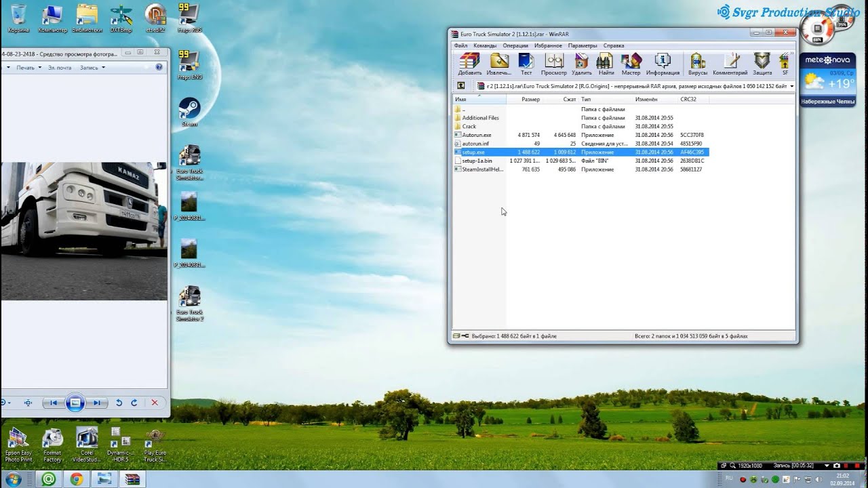Viewport: 868px width, 488px height.
Task: Click the KAMAZ truck photo in viewer
Action: click(84, 231)
